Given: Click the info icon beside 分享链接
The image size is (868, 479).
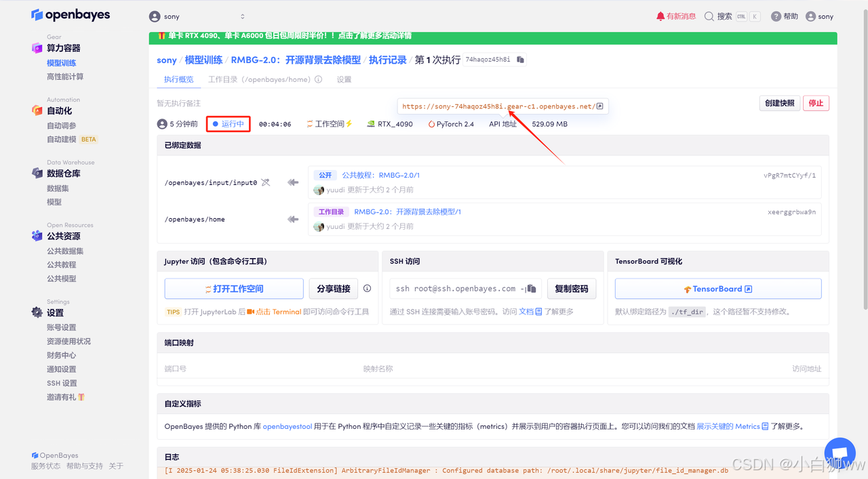Looking at the screenshot, I should 367,288.
